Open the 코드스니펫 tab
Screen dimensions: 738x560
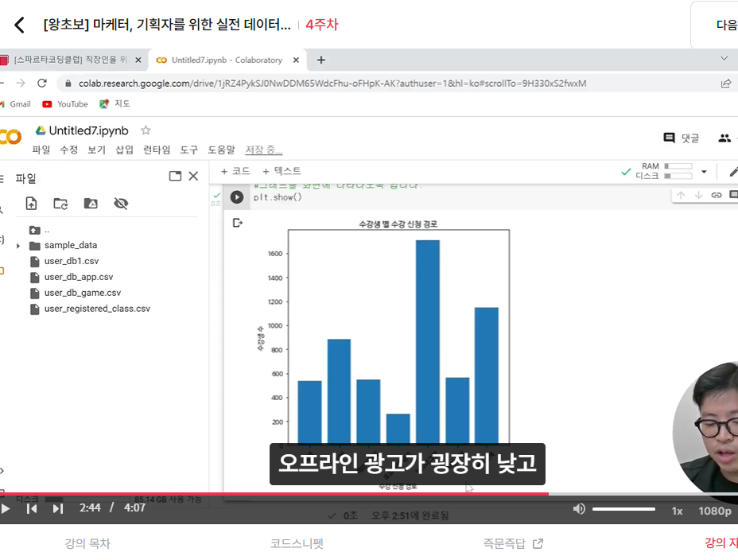pos(297,543)
